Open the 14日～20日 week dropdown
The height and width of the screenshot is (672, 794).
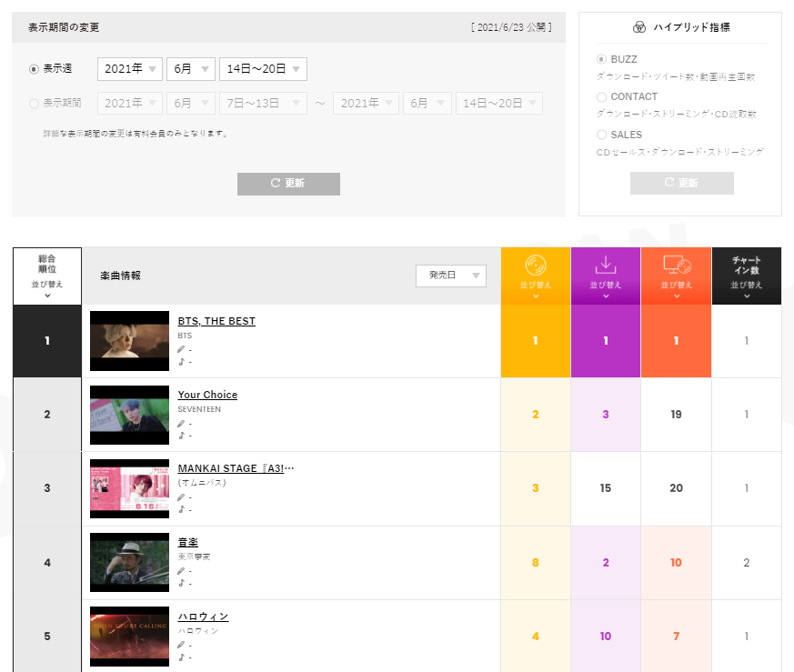pyautogui.click(x=263, y=69)
